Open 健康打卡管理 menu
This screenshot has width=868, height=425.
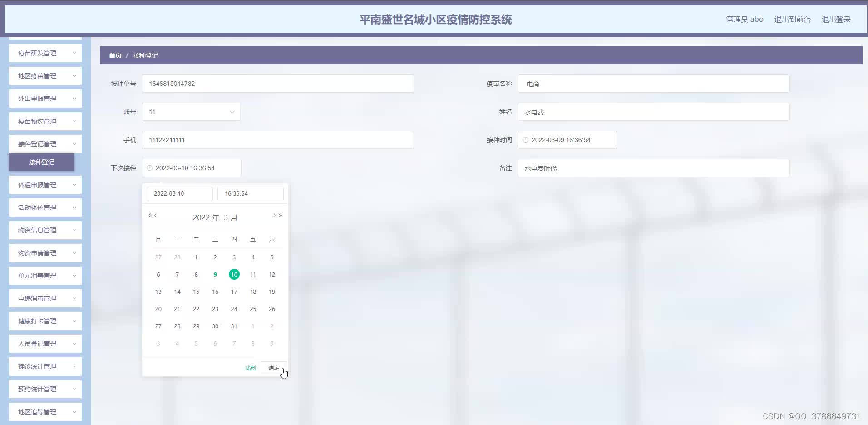(45, 321)
